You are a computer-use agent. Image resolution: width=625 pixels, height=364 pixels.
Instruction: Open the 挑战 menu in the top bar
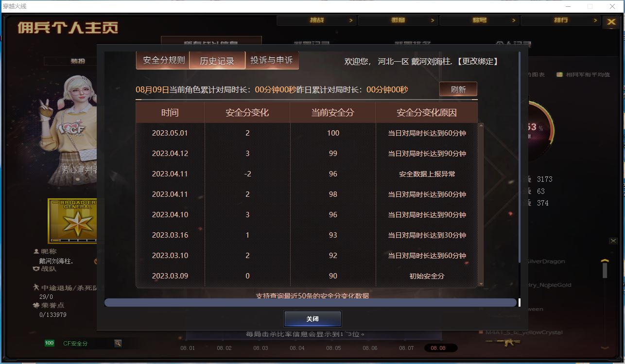click(x=316, y=20)
